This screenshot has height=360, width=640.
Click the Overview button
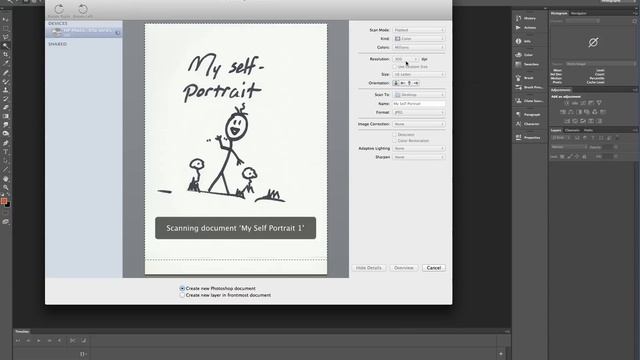point(404,268)
